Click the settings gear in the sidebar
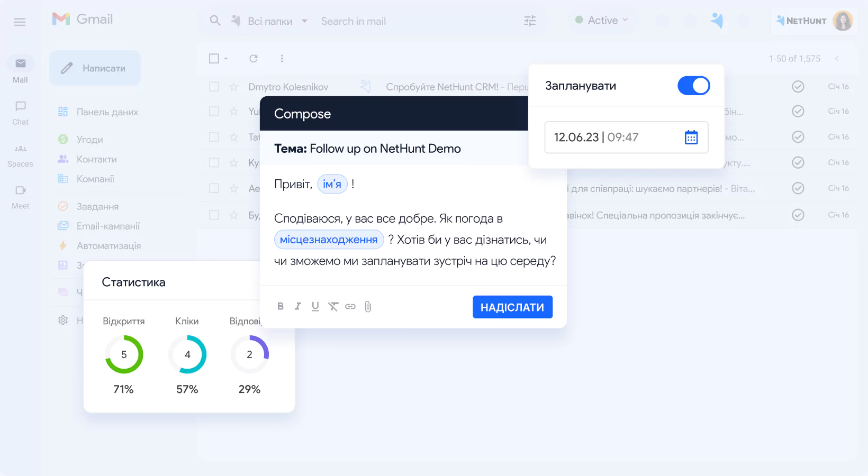This screenshot has height=476, width=868. tap(63, 320)
